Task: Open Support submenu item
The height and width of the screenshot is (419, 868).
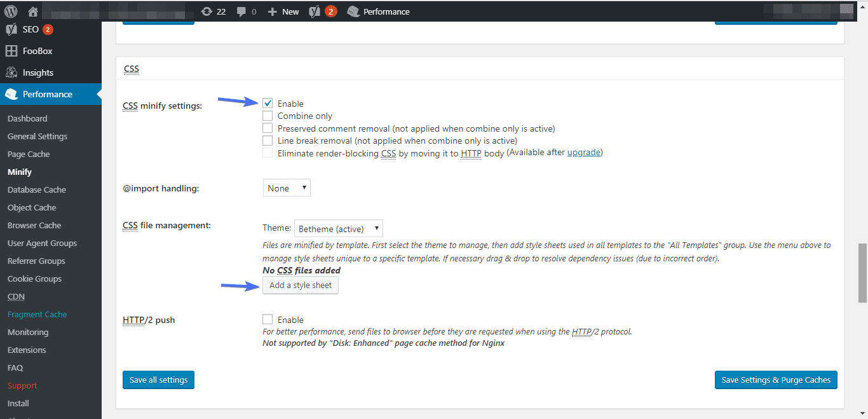Action: point(22,385)
